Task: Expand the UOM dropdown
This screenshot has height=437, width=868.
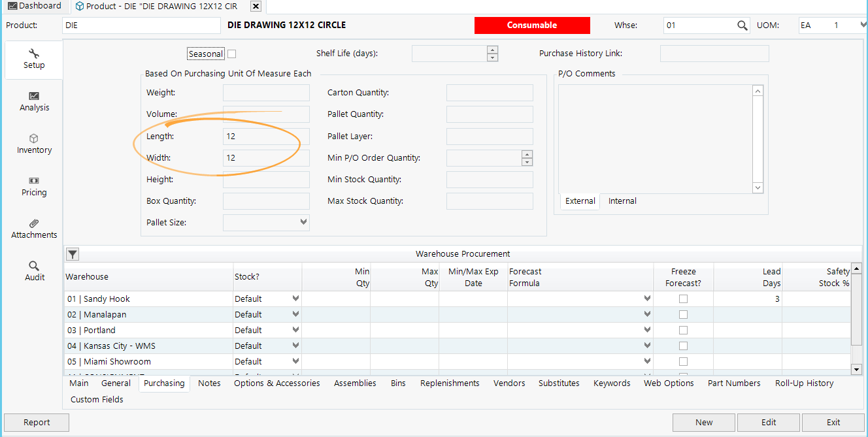Action: [861, 25]
